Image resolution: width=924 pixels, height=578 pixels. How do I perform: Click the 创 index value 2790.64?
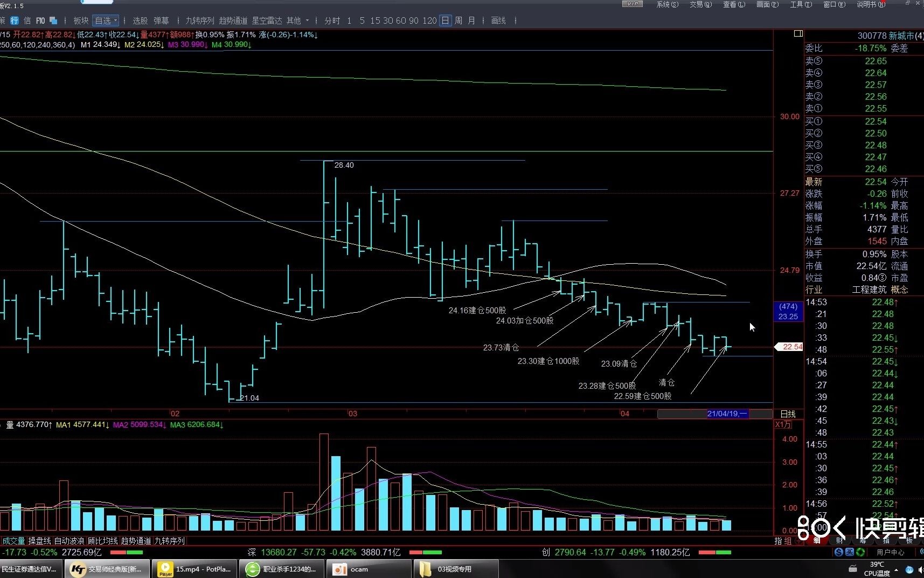coord(570,552)
